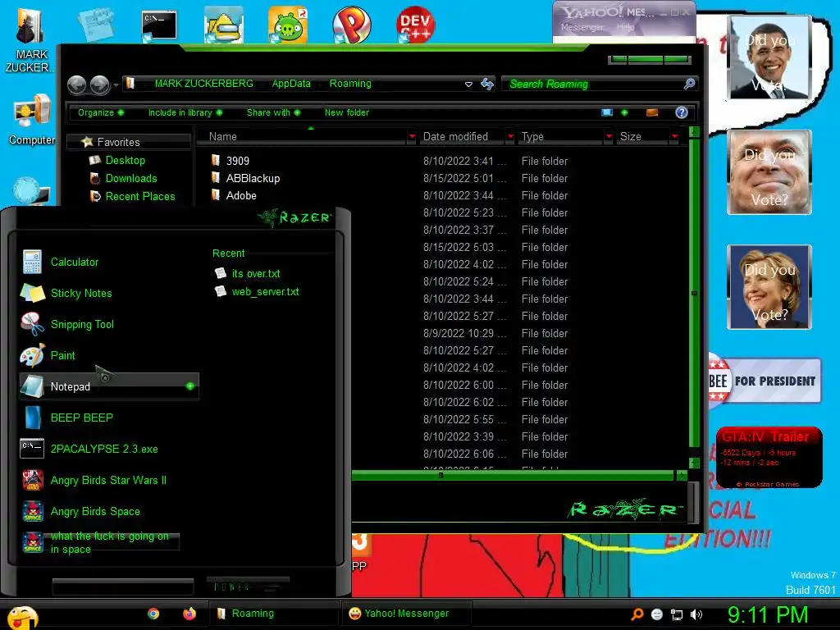Click New folder in toolbar
The image size is (840, 630).
(347, 112)
